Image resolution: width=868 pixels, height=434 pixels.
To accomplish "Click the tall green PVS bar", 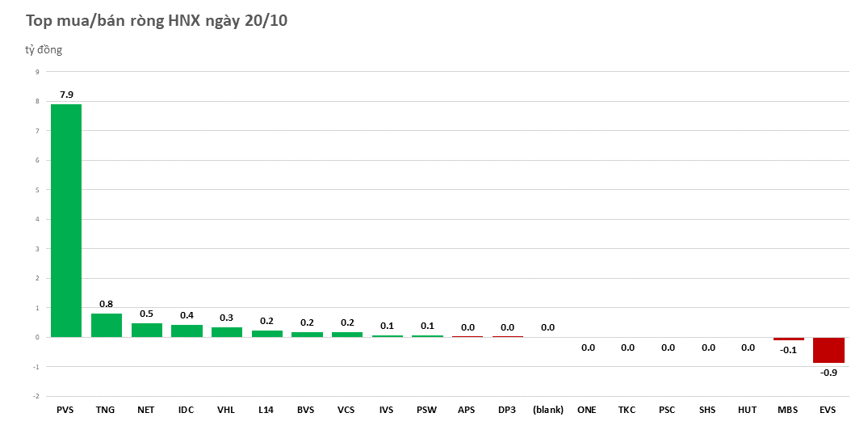I will (66, 220).
